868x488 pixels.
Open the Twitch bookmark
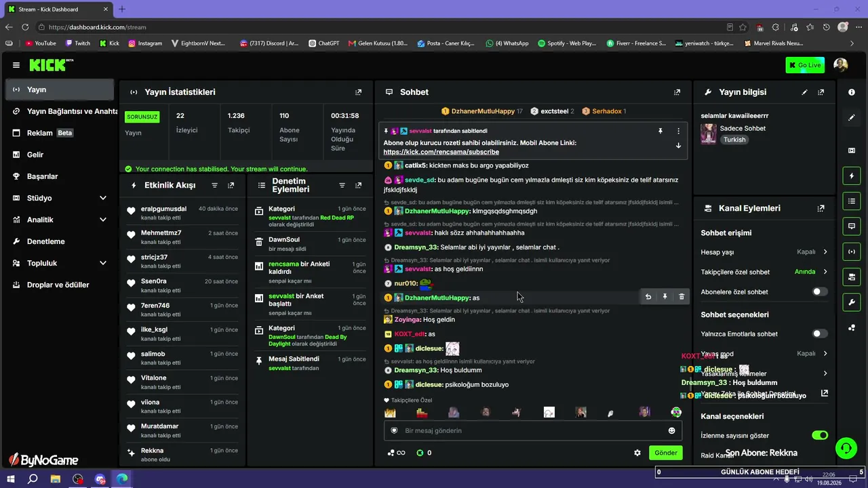[x=78, y=43]
